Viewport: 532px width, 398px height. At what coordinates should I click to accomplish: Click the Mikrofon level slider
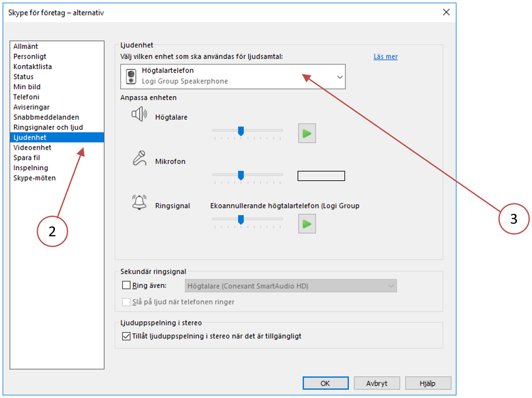247,175
